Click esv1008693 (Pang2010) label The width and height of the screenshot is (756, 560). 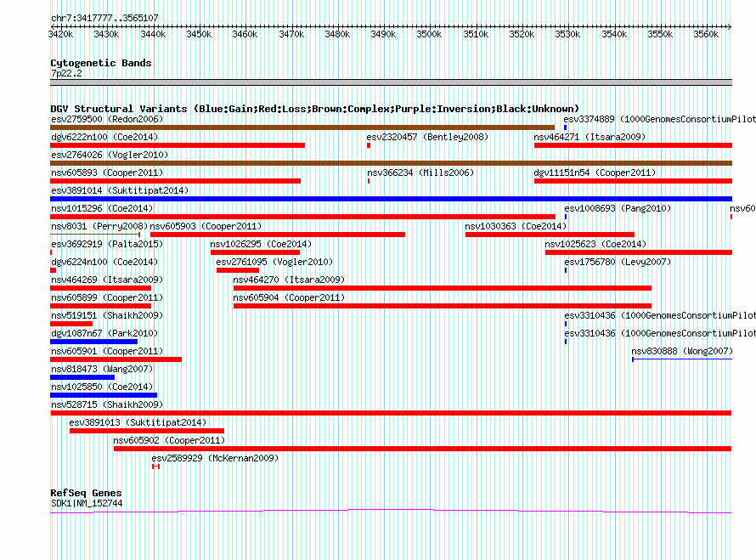618,208
